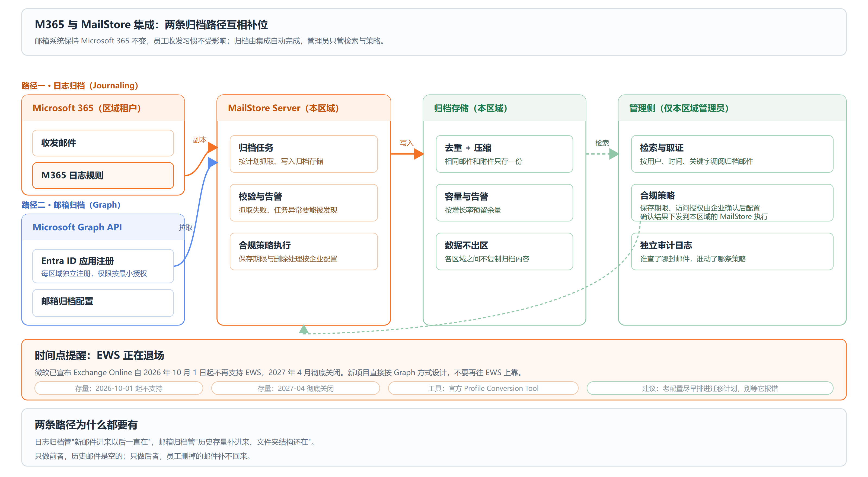This screenshot has width=868, height=477.
Task: Select the 校验与告警 card
Action: (304, 203)
